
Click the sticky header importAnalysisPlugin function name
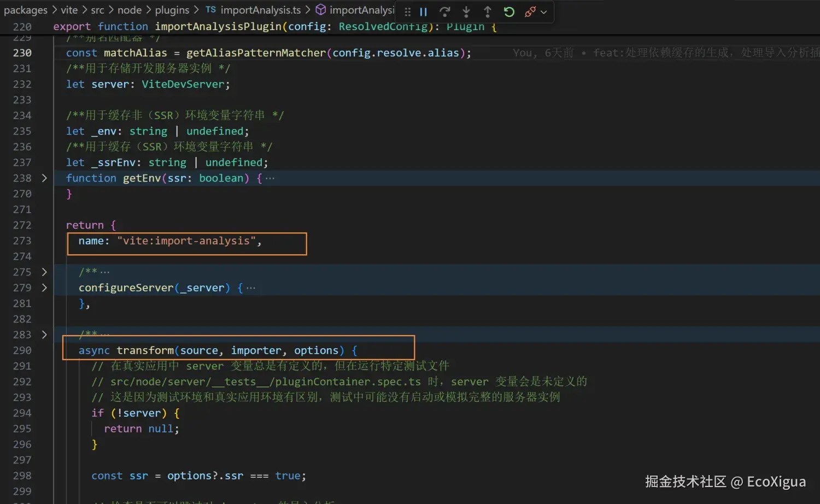pos(218,26)
